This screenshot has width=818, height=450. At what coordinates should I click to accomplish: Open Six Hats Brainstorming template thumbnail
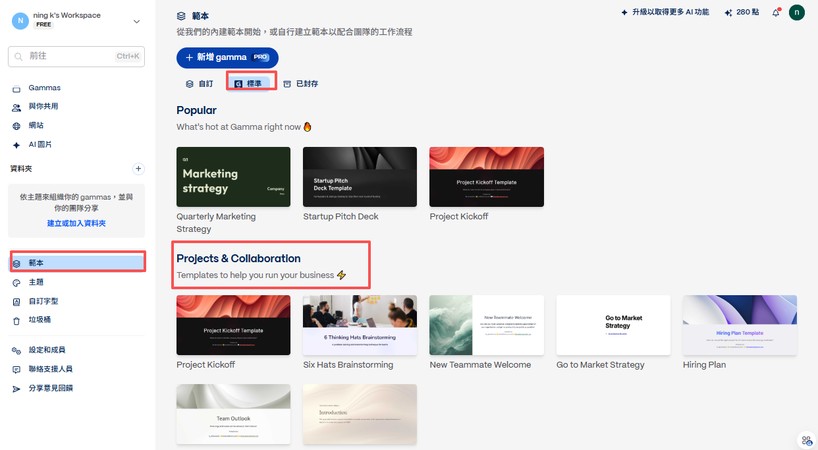360,325
